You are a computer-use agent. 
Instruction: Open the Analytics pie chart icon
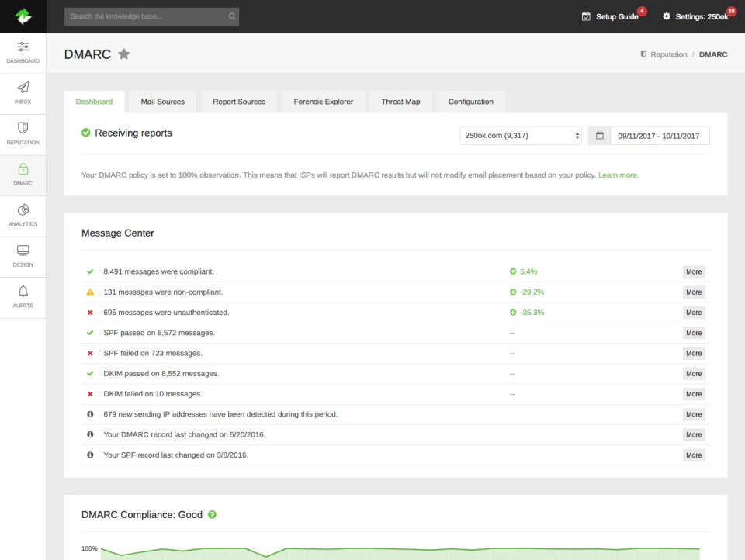(x=23, y=210)
